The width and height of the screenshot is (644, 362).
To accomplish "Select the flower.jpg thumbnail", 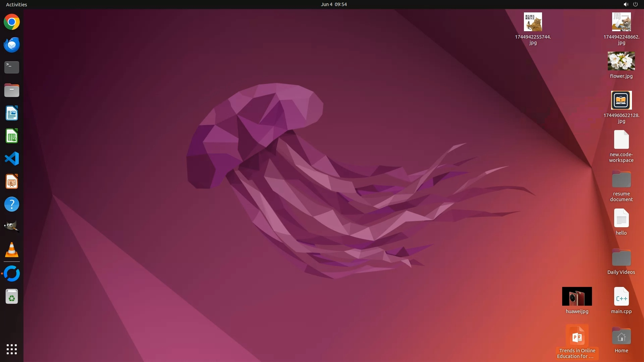I will click(x=621, y=61).
